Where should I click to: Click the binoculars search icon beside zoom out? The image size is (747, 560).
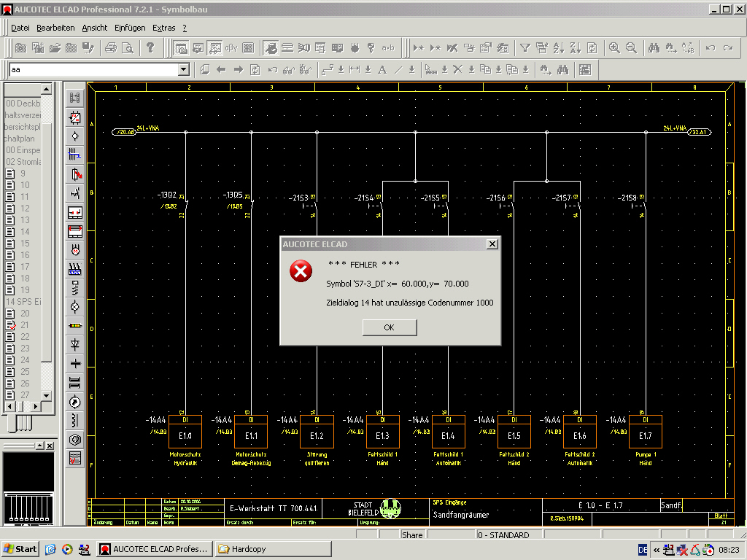(x=654, y=47)
